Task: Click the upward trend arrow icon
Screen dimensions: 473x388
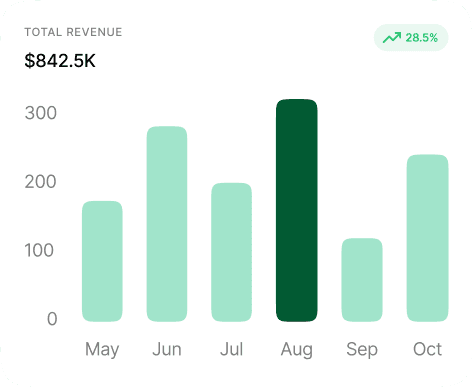Action: (x=392, y=38)
